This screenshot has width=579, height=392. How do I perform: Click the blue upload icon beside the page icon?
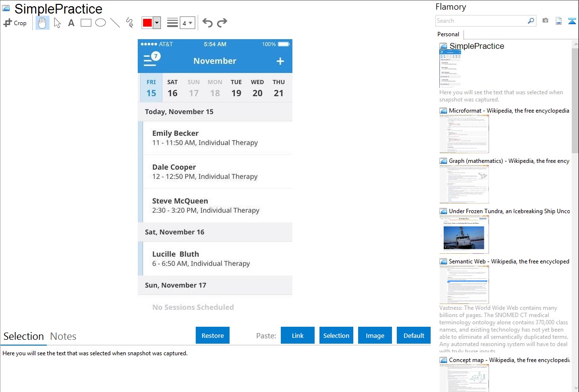[572, 21]
